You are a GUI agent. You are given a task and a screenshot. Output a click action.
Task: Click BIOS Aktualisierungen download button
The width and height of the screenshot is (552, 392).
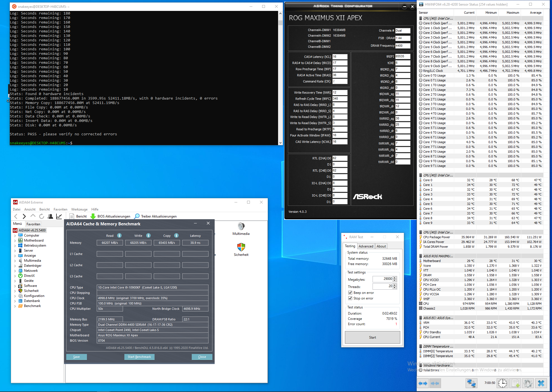coord(110,216)
